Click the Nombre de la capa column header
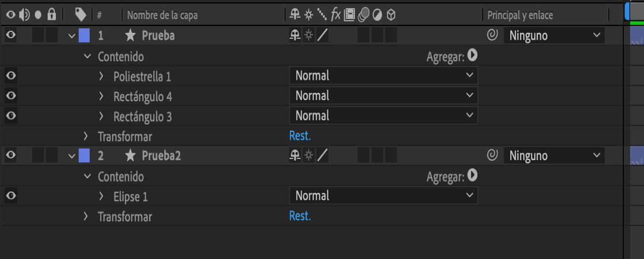This screenshot has width=644, height=259. point(162,15)
